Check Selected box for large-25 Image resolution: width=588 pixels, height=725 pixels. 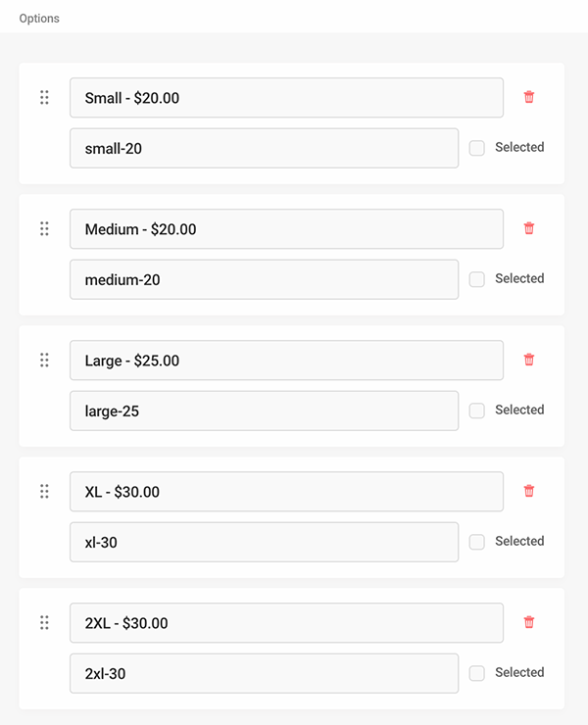click(477, 411)
